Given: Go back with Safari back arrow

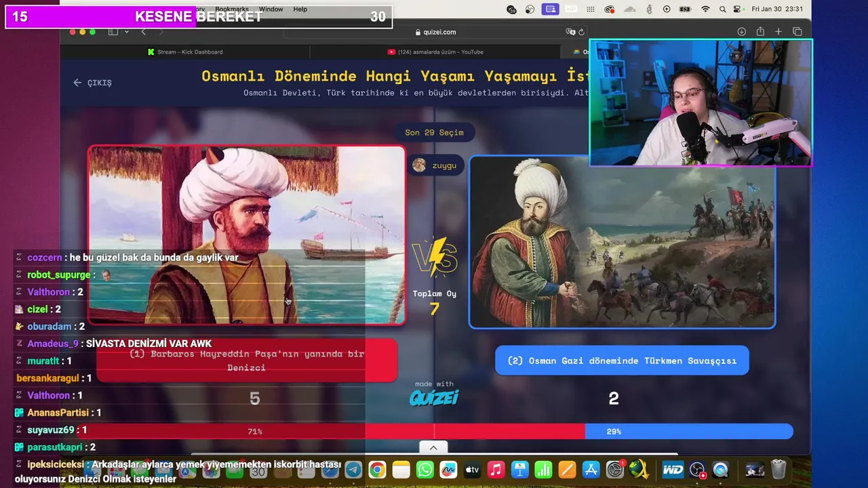Looking at the screenshot, I should 143,32.
